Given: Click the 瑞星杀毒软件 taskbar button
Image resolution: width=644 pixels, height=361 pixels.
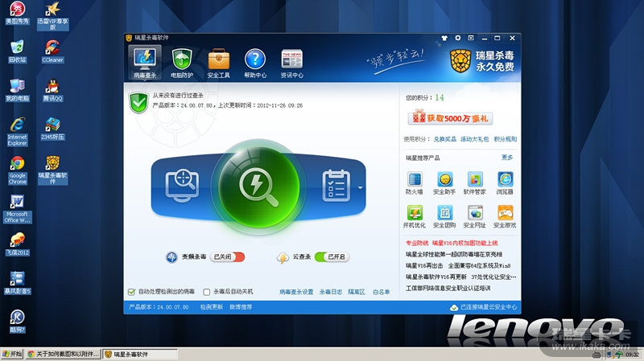Looking at the screenshot, I should pyautogui.click(x=139, y=354).
